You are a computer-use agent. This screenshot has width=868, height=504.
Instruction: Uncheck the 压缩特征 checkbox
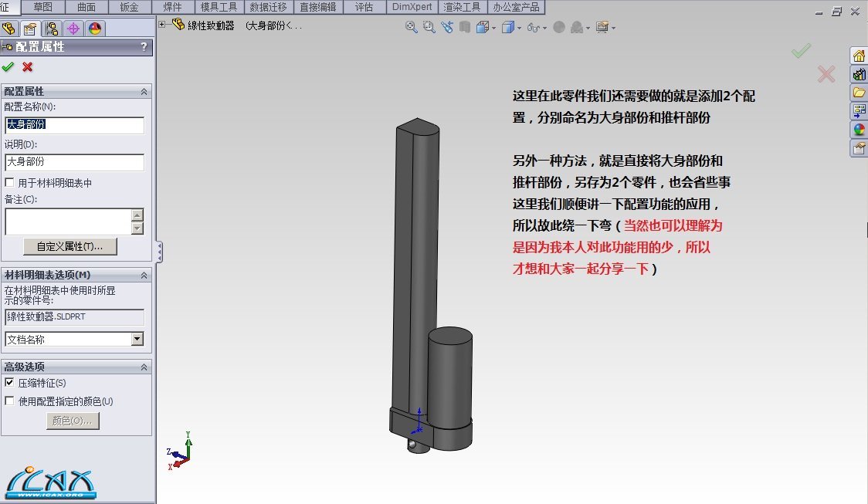(10, 383)
